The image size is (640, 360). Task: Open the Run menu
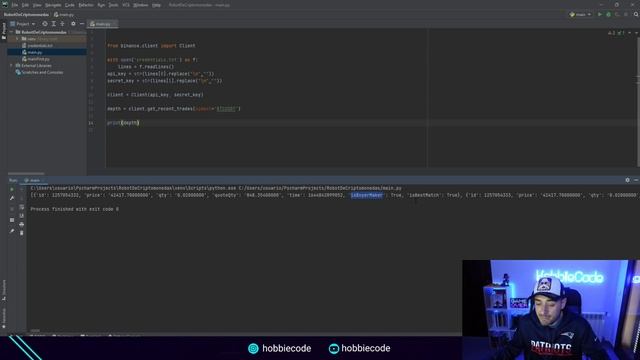pyautogui.click(x=101, y=5)
